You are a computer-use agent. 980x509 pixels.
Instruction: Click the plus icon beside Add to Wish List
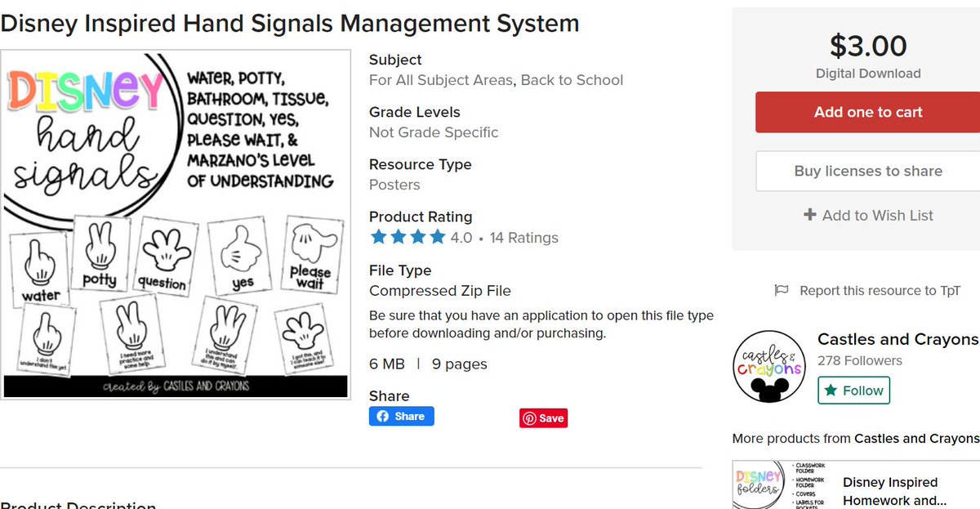click(810, 215)
